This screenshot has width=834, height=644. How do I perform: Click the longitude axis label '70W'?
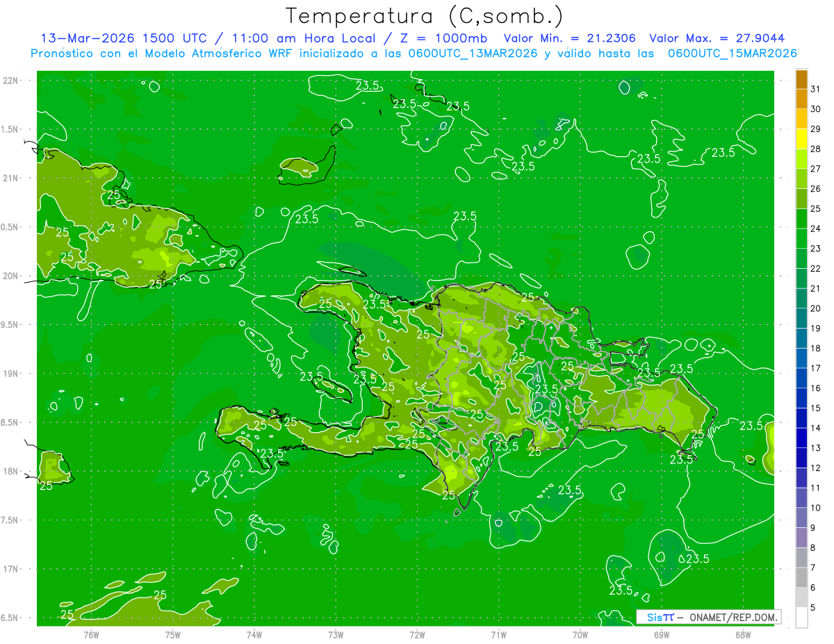tap(580, 635)
